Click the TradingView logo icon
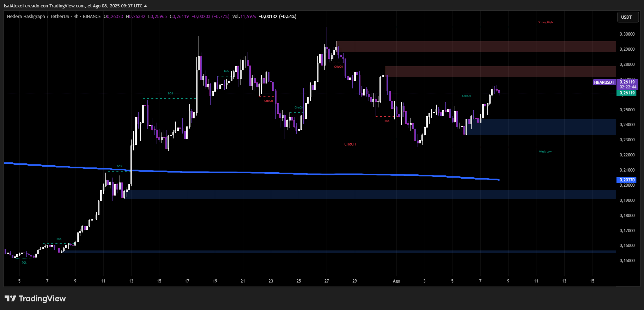Screen dimensions: 644x310 (10, 299)
